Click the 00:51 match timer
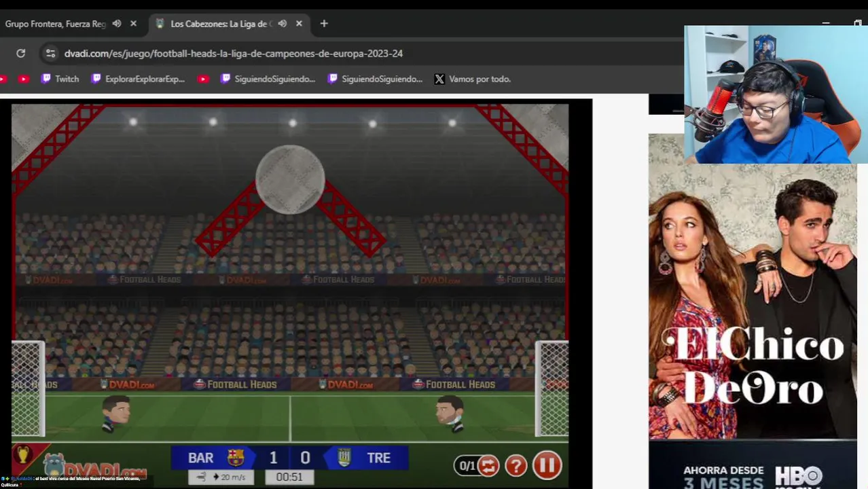Image resolution: width=868 pixels, height=489 pixels. pos(289,477)
